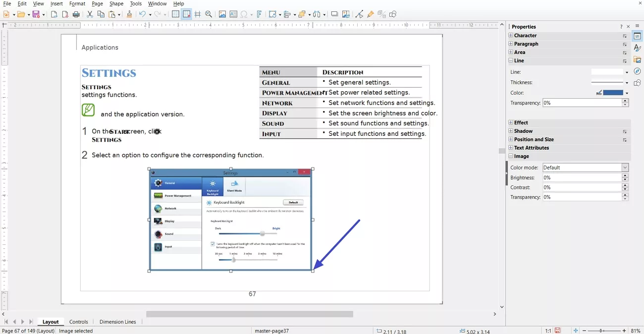This screenshot has height=334, width=644.
Task: Click the Open folder icon
Action: coord(21,14)
